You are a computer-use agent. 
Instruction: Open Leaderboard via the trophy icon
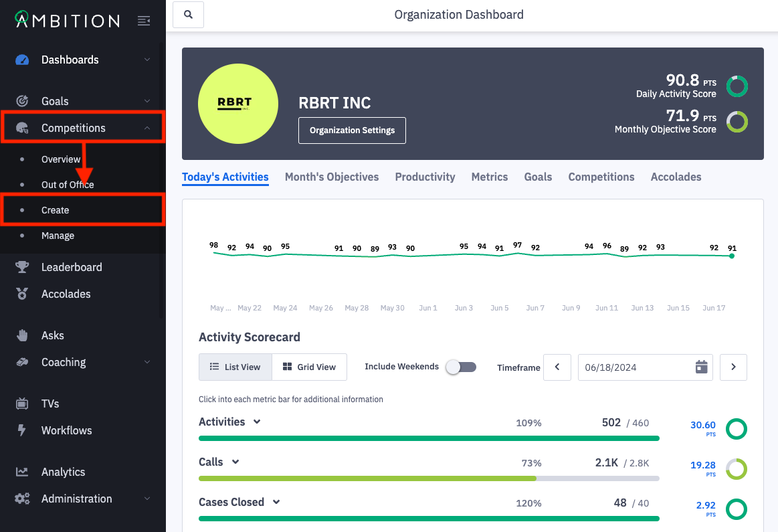22,267
